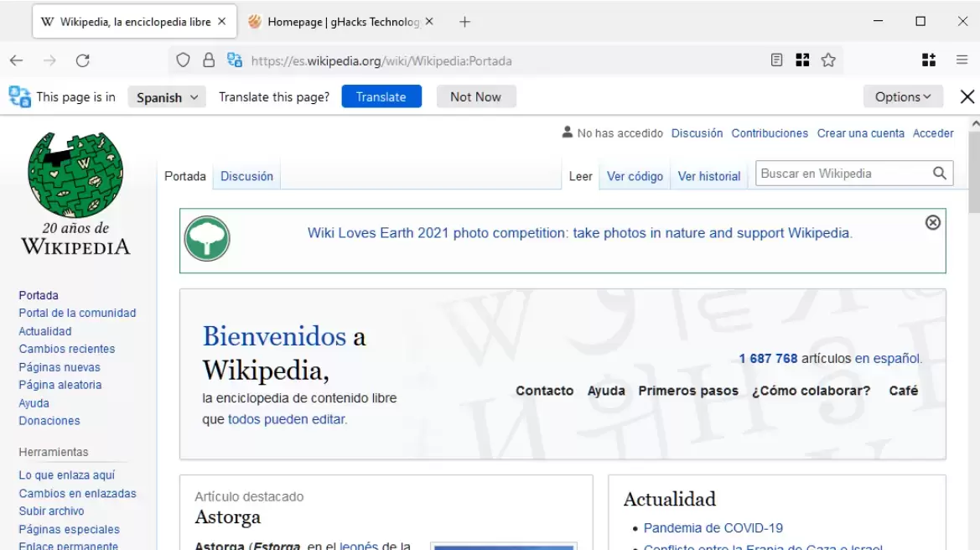Open the ¿Cómo colaborar? link
980x550 pixels.
811,391
